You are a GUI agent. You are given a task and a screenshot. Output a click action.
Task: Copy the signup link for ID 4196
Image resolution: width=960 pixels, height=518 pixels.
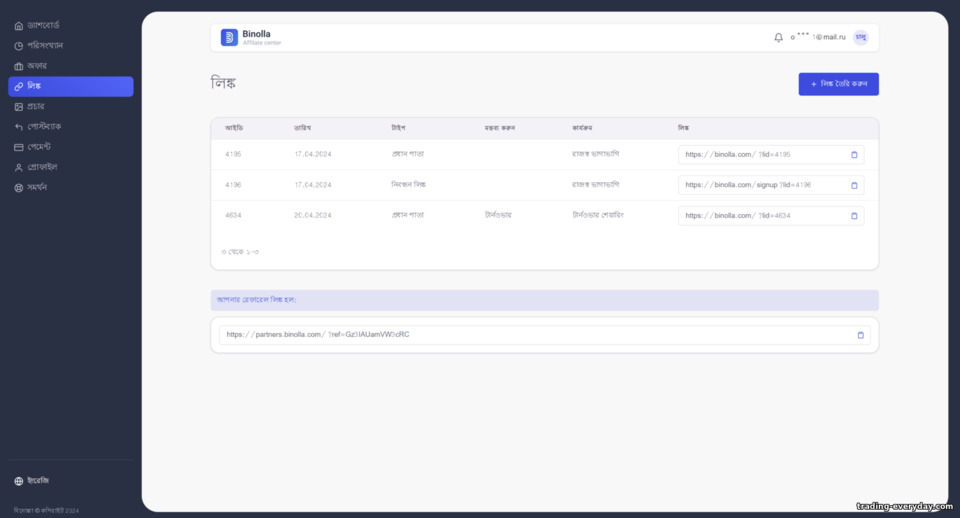854,186
